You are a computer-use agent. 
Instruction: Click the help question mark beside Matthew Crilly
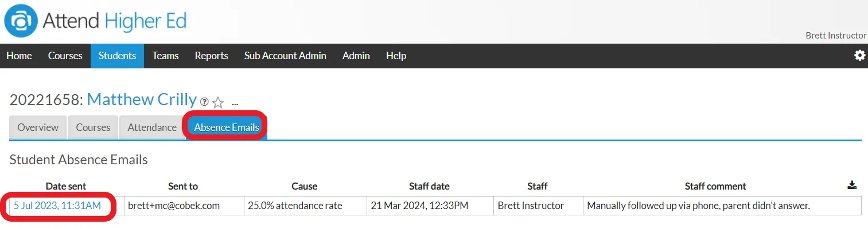coord(204,102)
